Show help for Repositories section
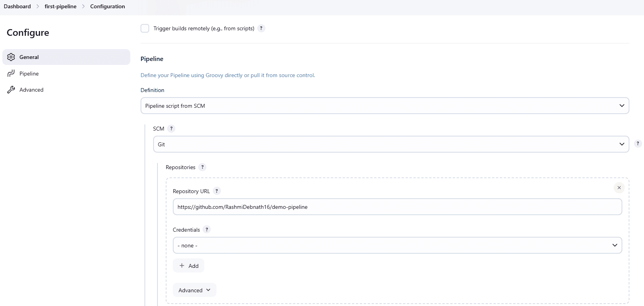 click(202, 167)
